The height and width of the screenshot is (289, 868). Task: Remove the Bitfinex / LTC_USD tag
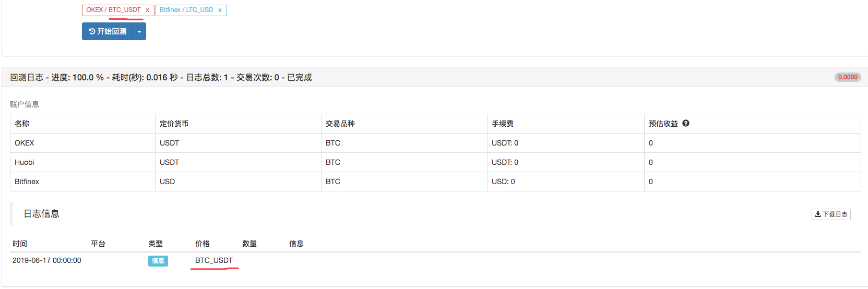pos(220,10)
